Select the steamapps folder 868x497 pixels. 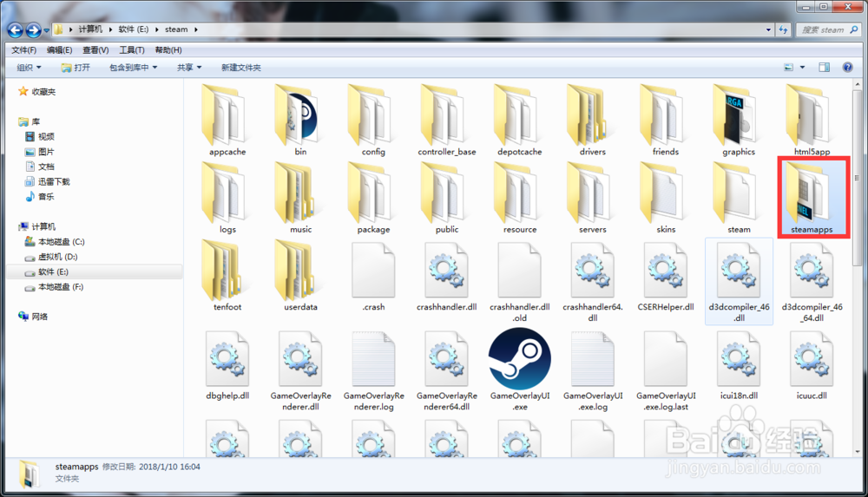point(812,198)
